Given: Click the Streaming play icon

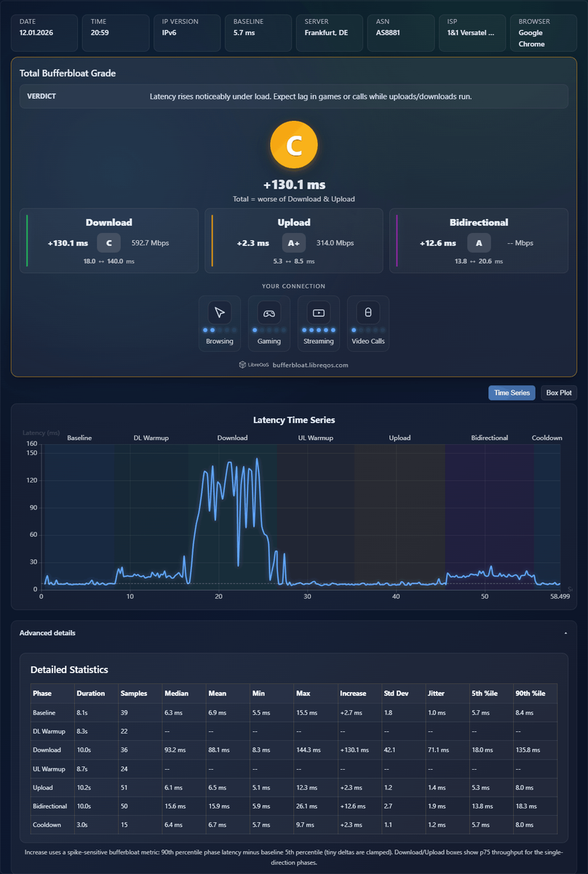Looking at the screenshot, I should click(319, 312).
